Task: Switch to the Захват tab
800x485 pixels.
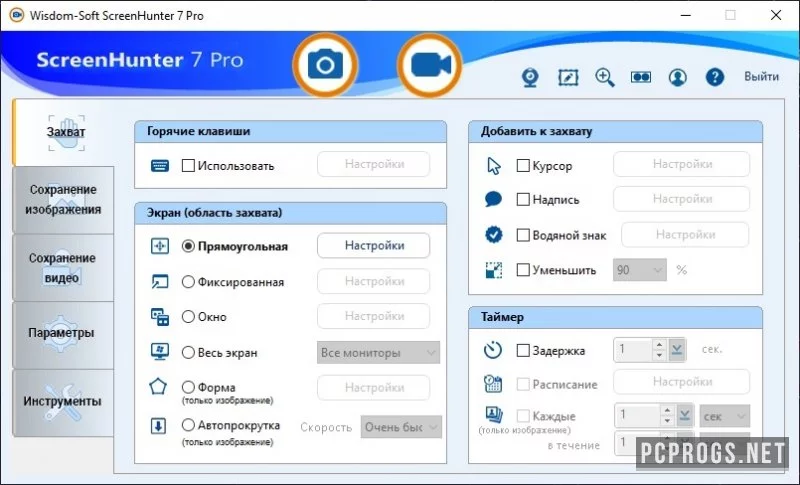Action: (65, 133)
